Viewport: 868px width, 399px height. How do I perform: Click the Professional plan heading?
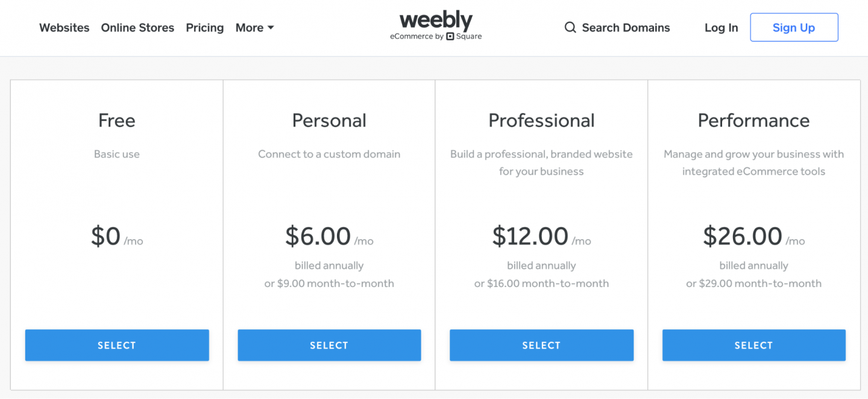pos(541,121)
